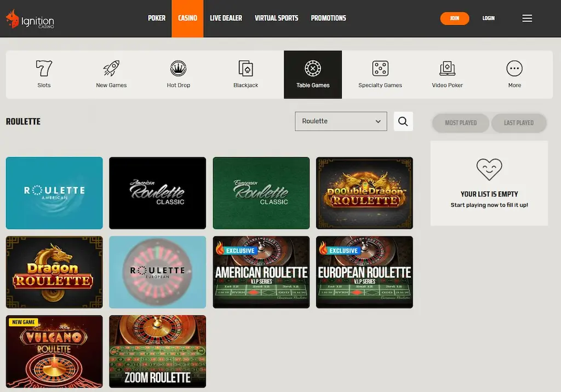Open the hamburger menu icon
The width and height of the screenshot is (561, 392).
coord(527,18)
